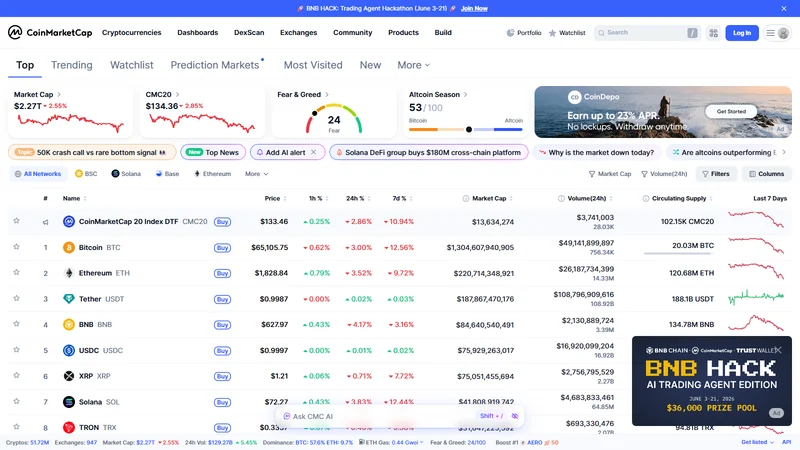The height and width of the screenshot is (450, 800).
Task: Click Get Started on CoinDepo ad
Action: click(x=731, y=111)
